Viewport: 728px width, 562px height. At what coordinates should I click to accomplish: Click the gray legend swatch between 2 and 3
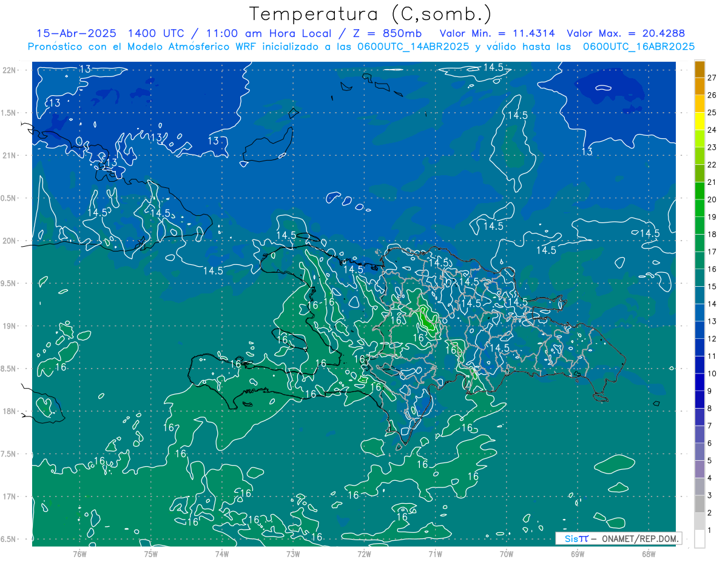tap(699, 504)
